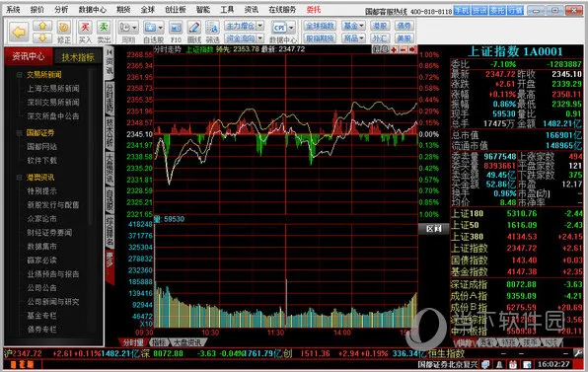The image size is (588, 372).
Task: Click the green 卖出 sell icon
Action: [x=104, y=28]
